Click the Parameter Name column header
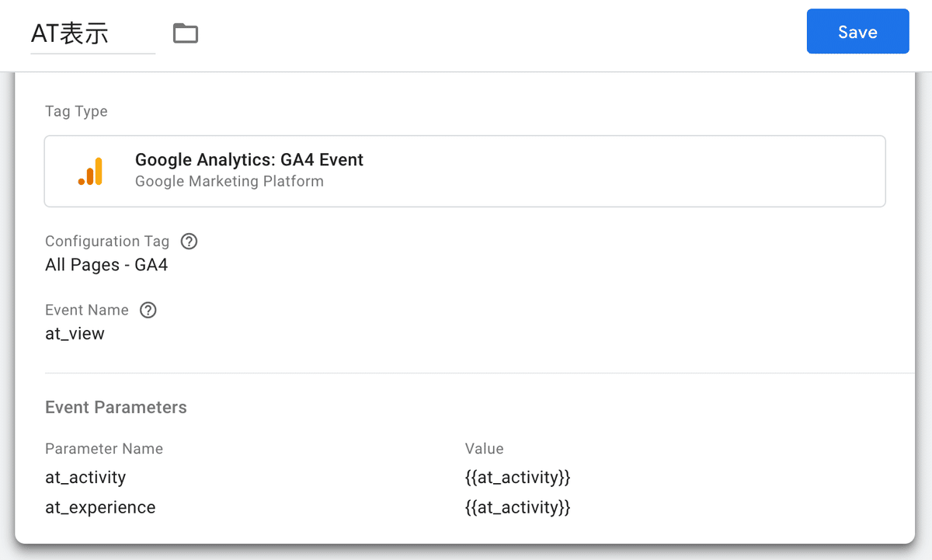This screenshot has height=560, width=932. pyautogui.click(x=104, y=448)
